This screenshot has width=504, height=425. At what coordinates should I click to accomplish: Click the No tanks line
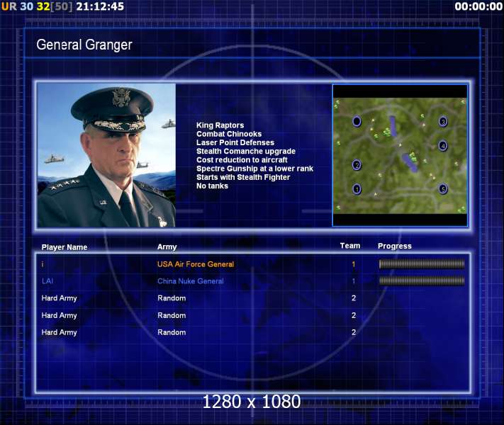pyautogui.click(x=212, y=186)
